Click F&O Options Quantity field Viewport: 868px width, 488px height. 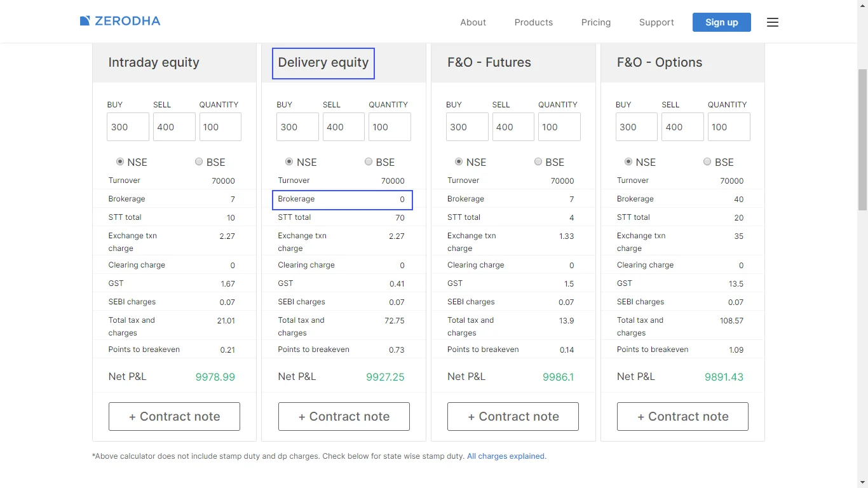pos(729,127)
